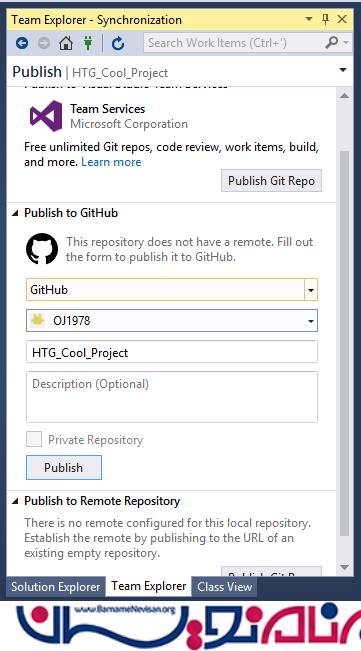Switch to the Class View tab
The height and width of the screenshot is (651, 361).
pos(224,587)
